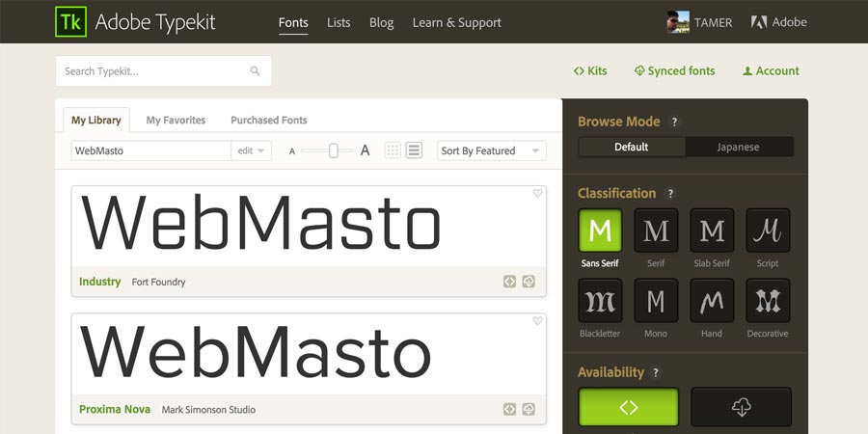868x434 pixels.
Task: Switch to My Library tab
Action: [x=96, y=121]
